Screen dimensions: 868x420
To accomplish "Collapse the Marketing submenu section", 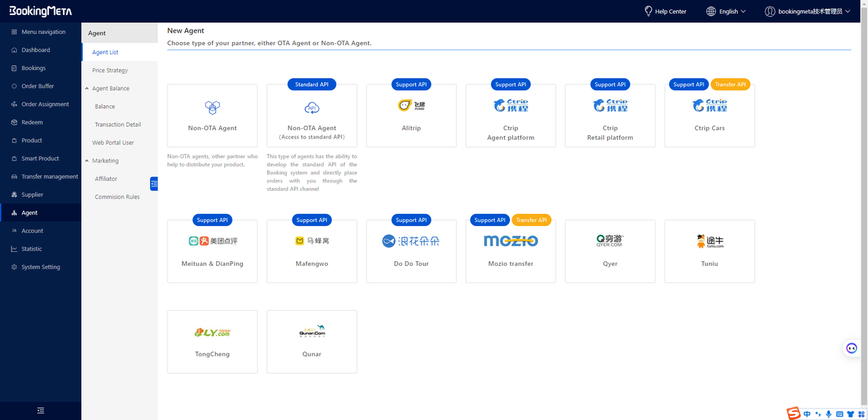I will [87, 161].
